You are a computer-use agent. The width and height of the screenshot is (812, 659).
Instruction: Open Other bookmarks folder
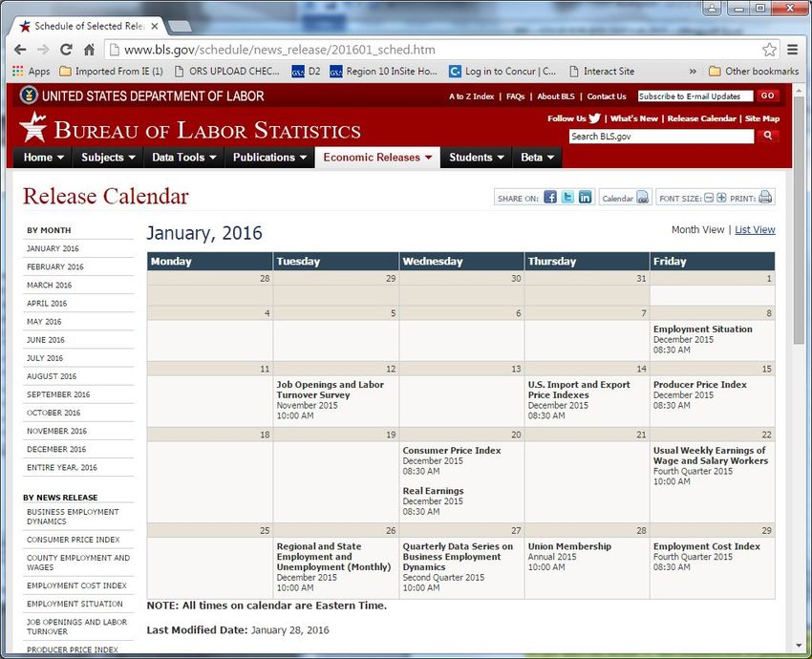tap(754, 71)
